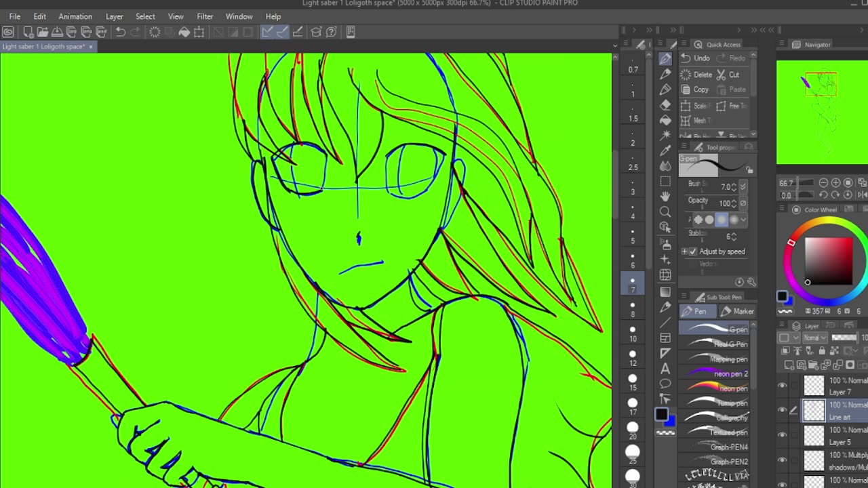Select the Pen tool in the tool palette
This screenshot has width=868, height=488.
click(665, 58)
